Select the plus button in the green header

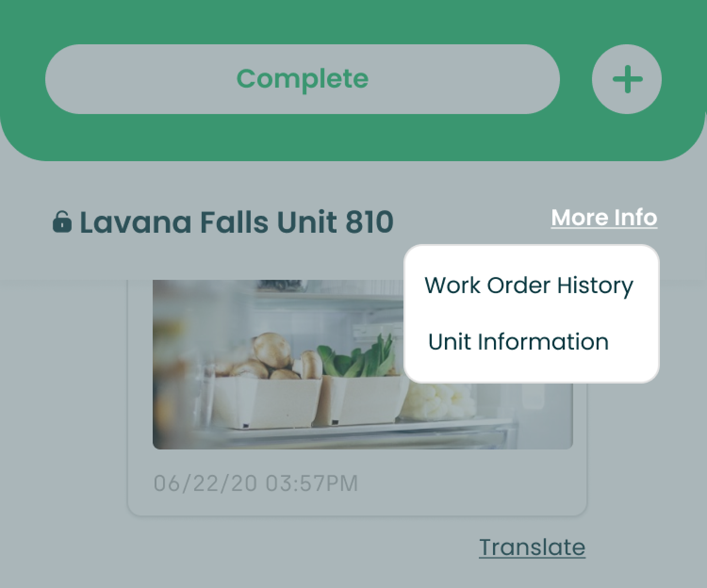tap(626, 79)
